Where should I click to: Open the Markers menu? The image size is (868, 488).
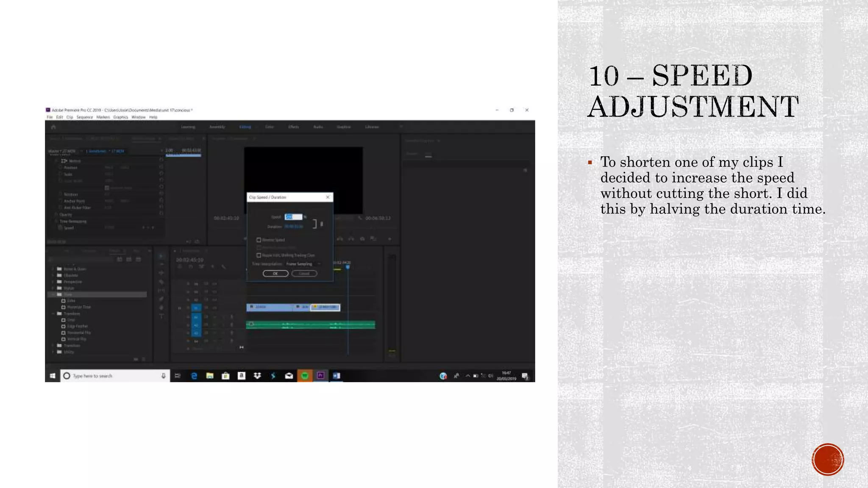[x=103, y=117]
